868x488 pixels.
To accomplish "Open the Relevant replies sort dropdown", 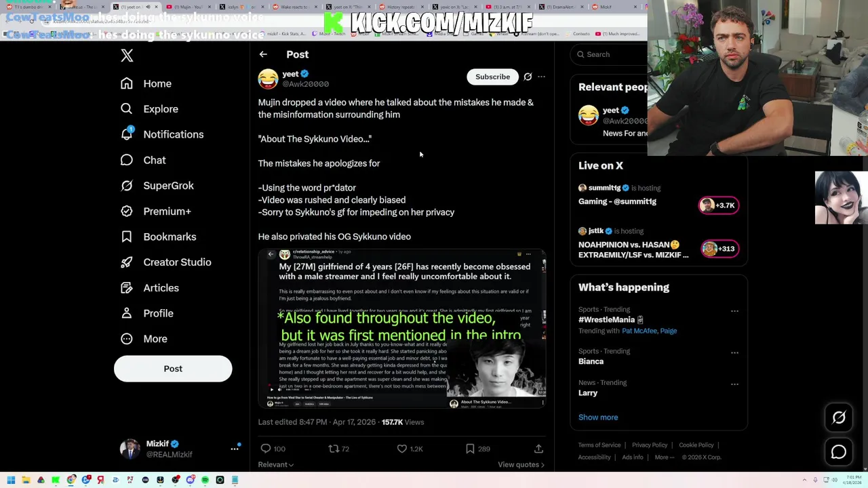I will point(275,465).
